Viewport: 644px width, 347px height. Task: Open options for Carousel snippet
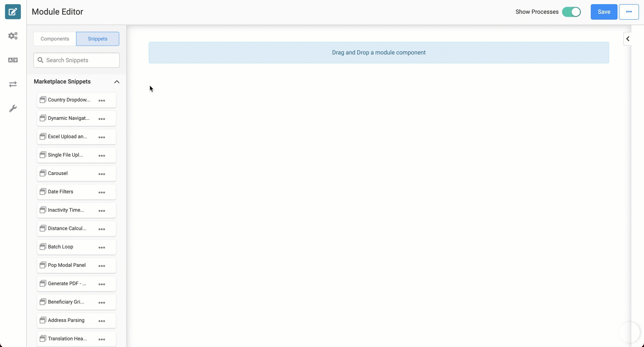[102, 174]
